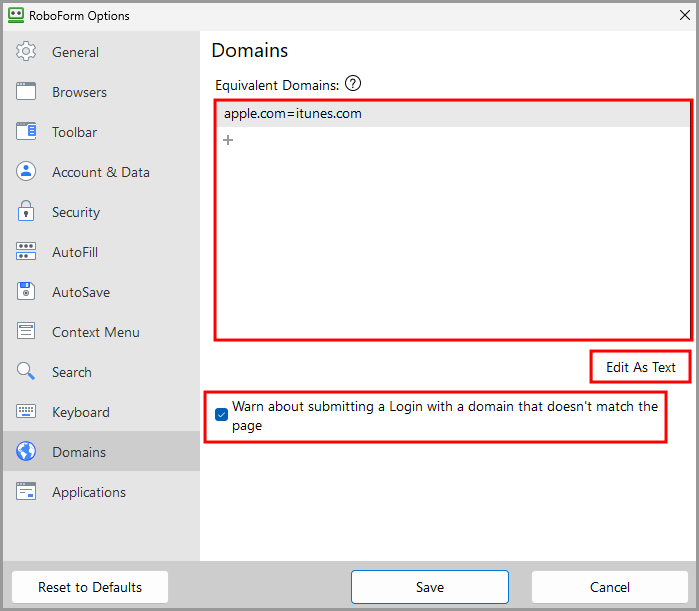Click the Security padlock icon
This screenshot has width=699, height=611.
pyautogui.click(x=26, y=211)
